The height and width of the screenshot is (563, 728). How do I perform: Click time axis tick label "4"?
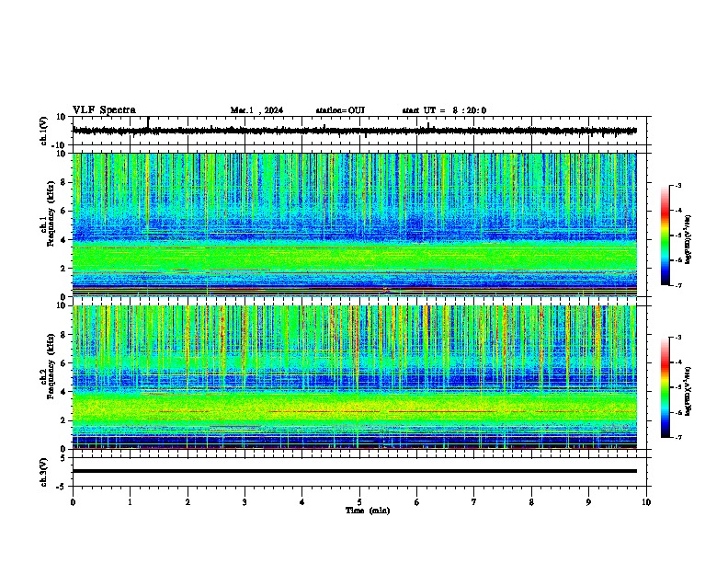tap(302, 502)
